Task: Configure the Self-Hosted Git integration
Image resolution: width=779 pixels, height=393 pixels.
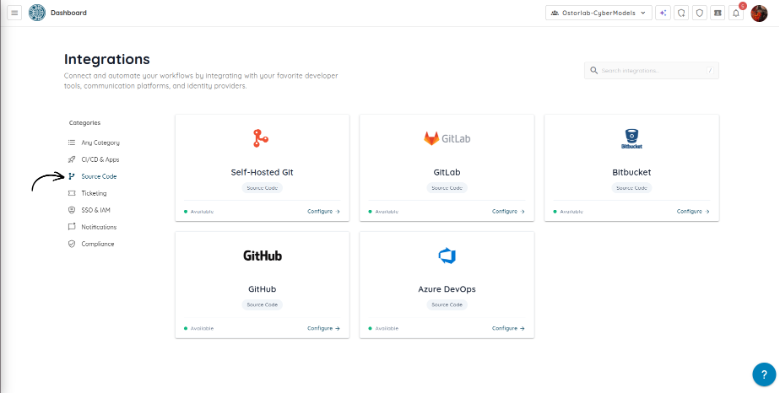Action: [x=323, y=211]
